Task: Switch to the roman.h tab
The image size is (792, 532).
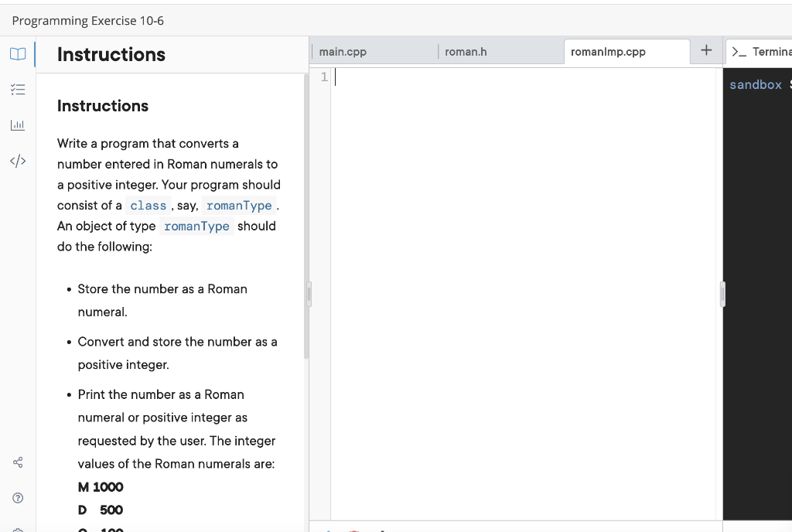Action: pos(466,51)
